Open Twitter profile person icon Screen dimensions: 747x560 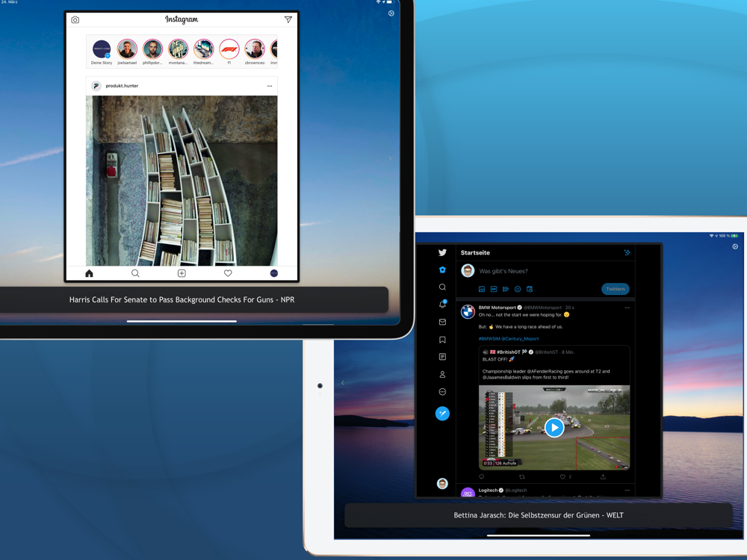tap(442, 374)
